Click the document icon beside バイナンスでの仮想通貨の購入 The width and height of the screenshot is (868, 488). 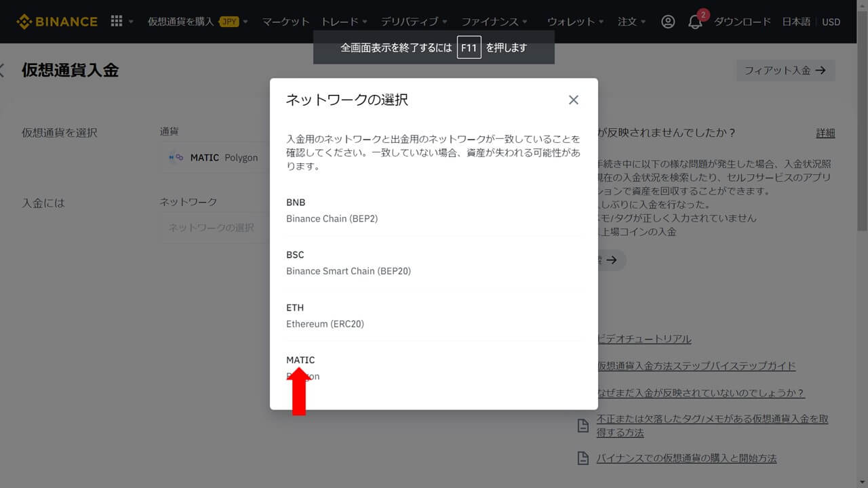[583, 458]
